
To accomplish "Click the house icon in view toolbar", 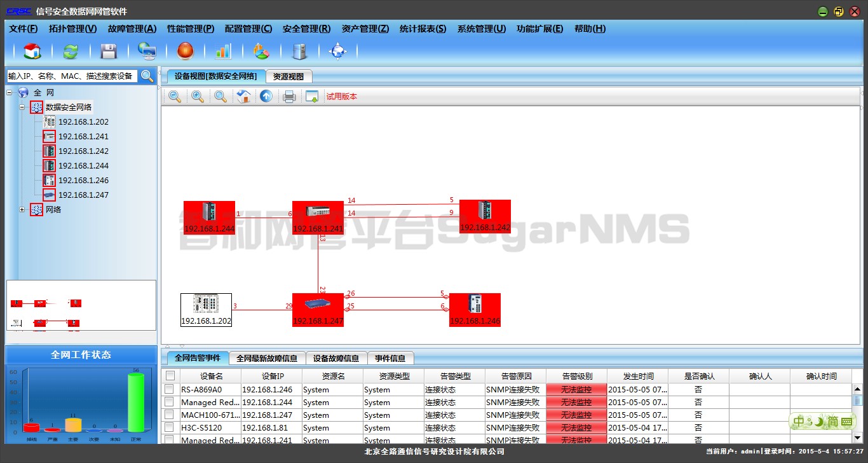I will [243, 97].
